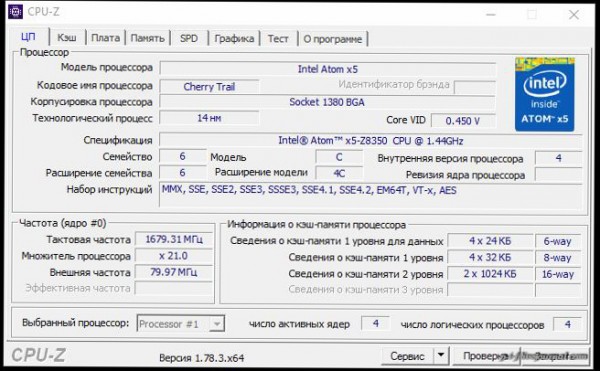Click the L1 cache 4 x 32 КБ value
Viewport: 600px width, 371px height.
coord(490,257)
